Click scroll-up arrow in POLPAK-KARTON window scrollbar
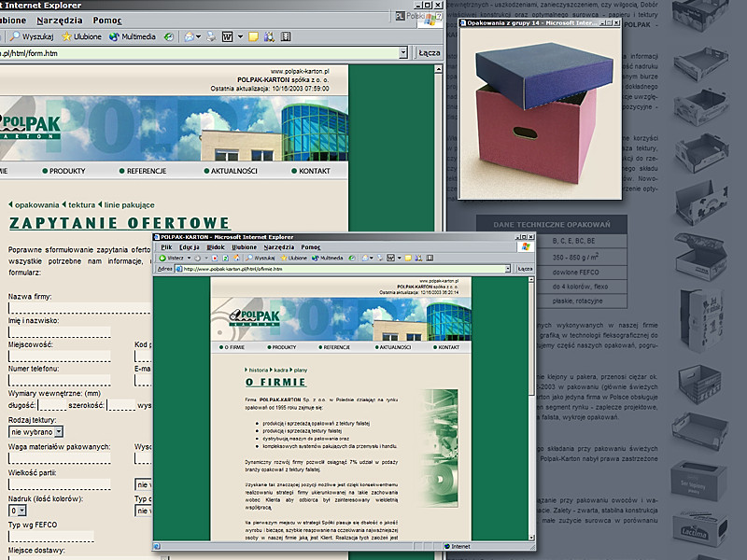This screenshot has width=747, height=560. (x=531, y=280)
